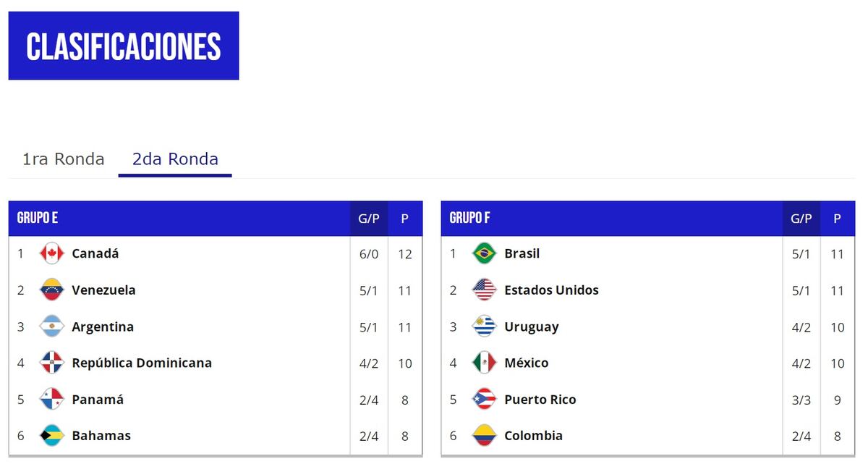This screenshot has width=868, height=472.
Task: Click the México flag icon
Action: tap(484, 363)
